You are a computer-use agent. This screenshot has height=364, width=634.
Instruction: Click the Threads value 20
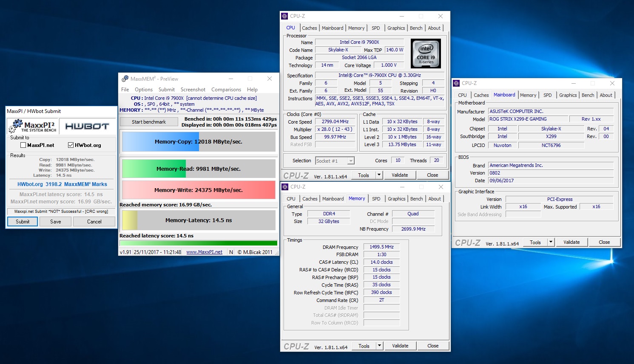coord(436,160)
